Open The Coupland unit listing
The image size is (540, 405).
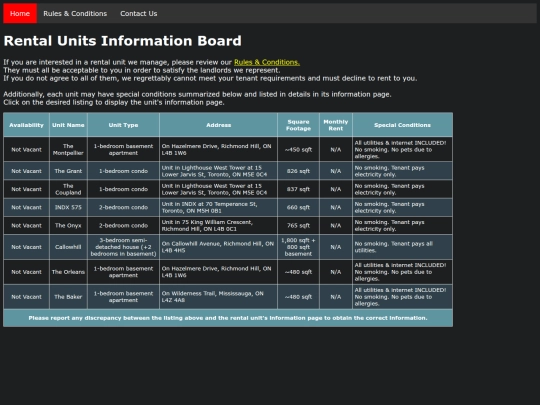point(68,189)
